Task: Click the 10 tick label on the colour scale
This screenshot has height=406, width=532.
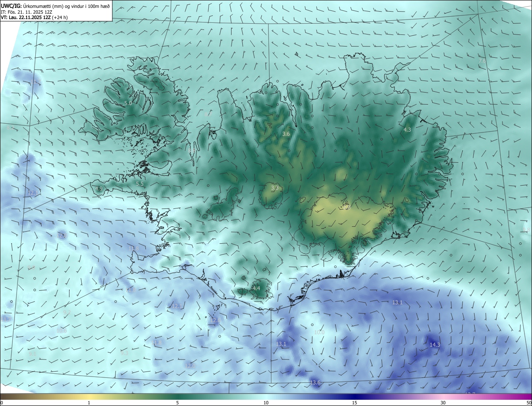Action: (x=266, y=403)
